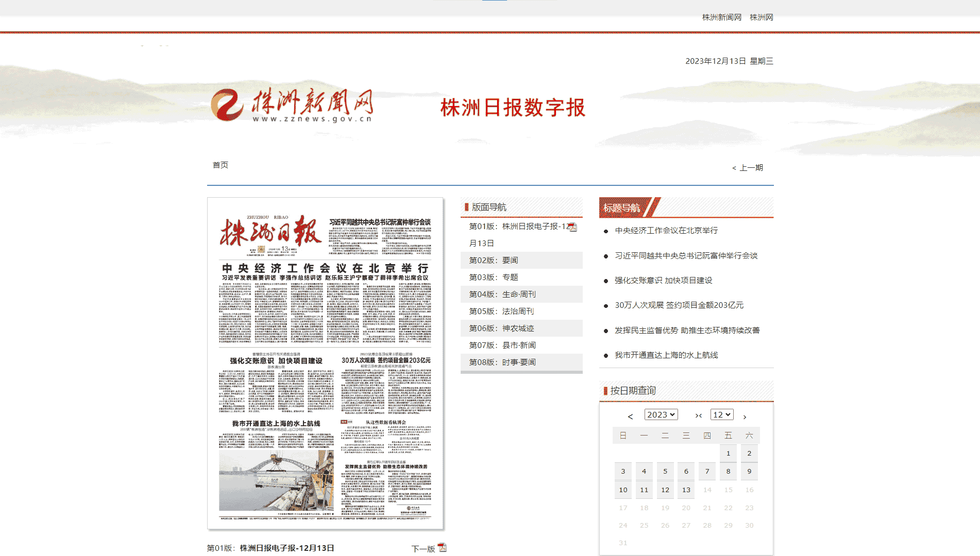This screenshot has height=556, width=980.
Task: Select December 10 in the calendar
Action: click(623, 490)
